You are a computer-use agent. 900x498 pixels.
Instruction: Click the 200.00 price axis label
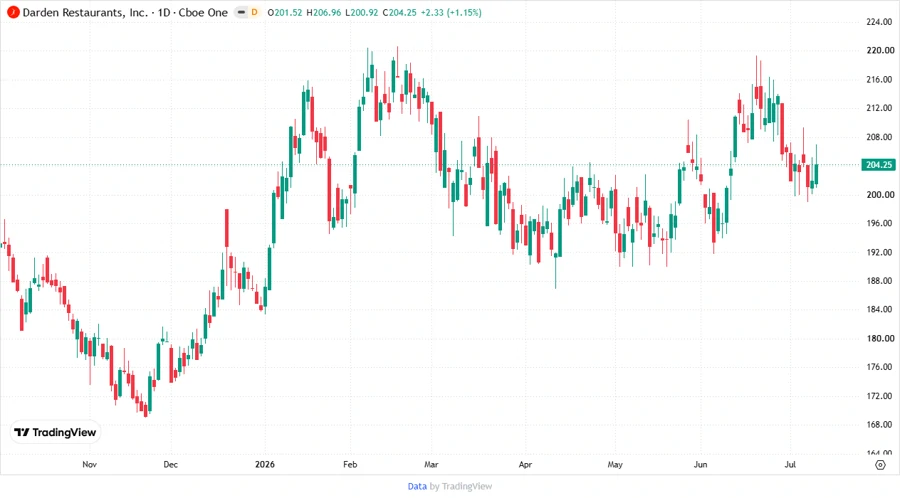(879, 194)
